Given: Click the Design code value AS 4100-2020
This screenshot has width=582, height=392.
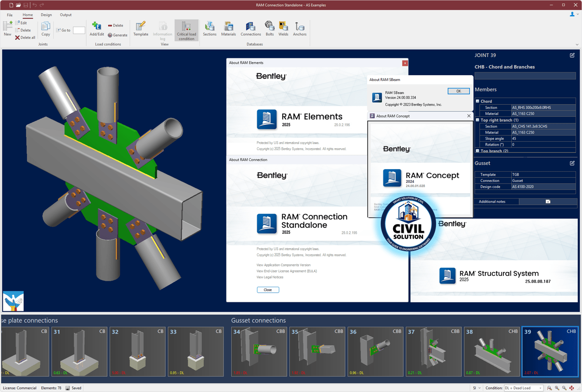Looking at the screenshot, I should pyautogui.click(x=543, y=187).
